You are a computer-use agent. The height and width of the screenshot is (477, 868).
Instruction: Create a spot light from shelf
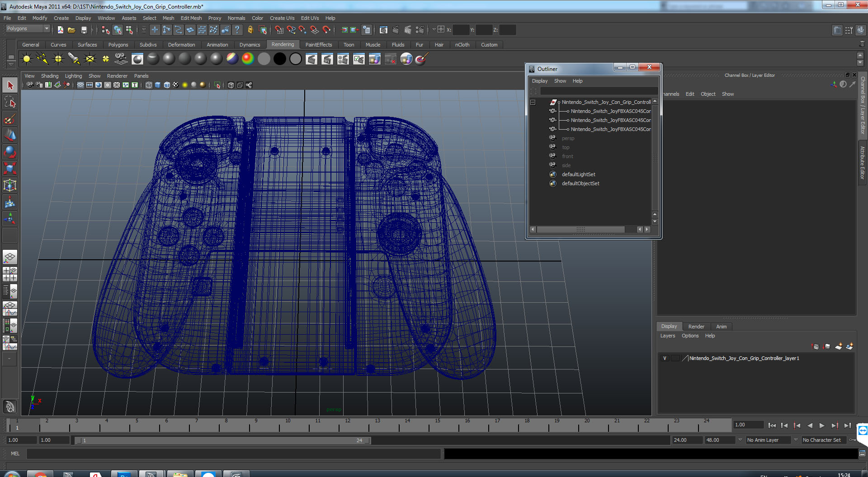[x=74, y=59]
